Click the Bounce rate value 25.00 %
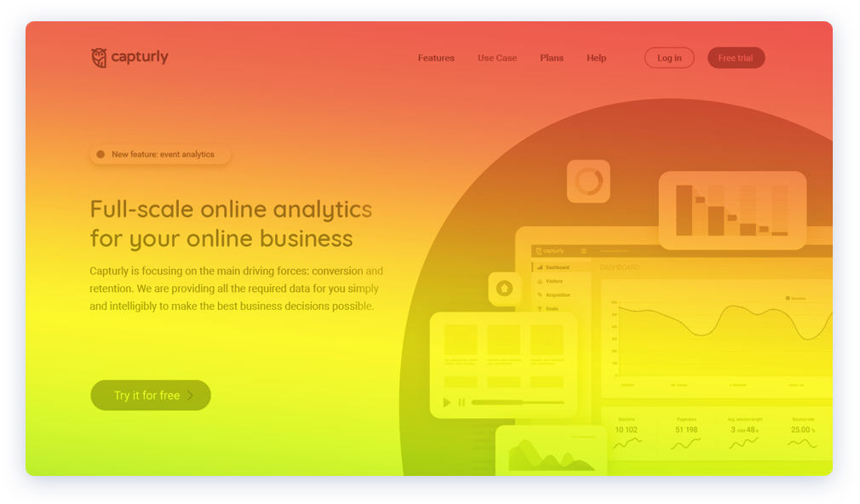The height and width of the screenshot is (504, 860). pos(803,430)
